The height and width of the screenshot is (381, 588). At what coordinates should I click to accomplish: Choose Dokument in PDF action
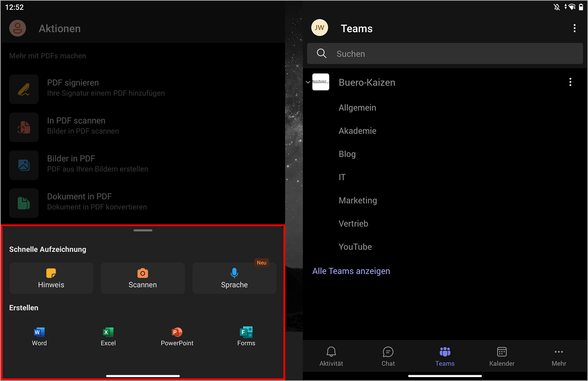[x=143, y=203]
